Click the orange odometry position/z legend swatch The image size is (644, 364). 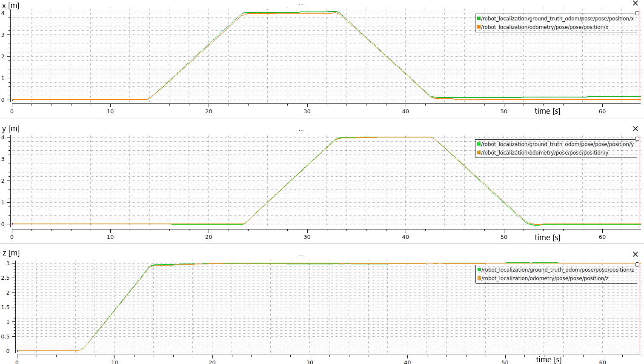click(479, 278)
